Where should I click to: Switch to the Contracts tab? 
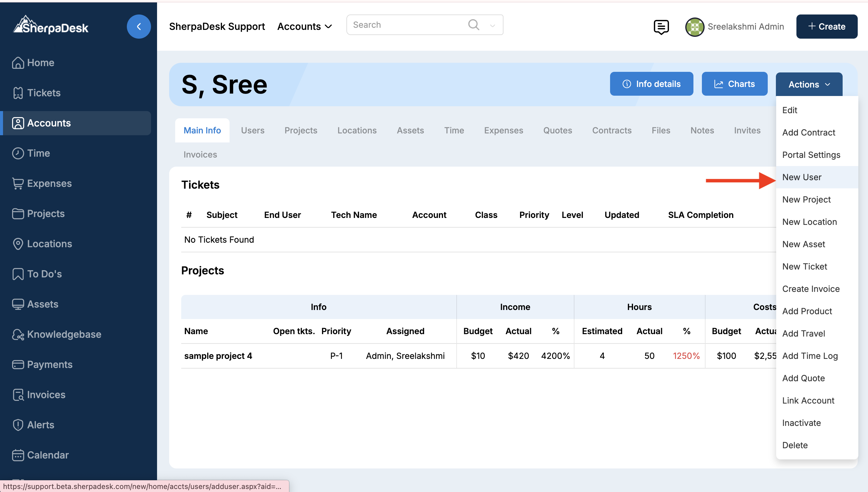click(612, 130)
